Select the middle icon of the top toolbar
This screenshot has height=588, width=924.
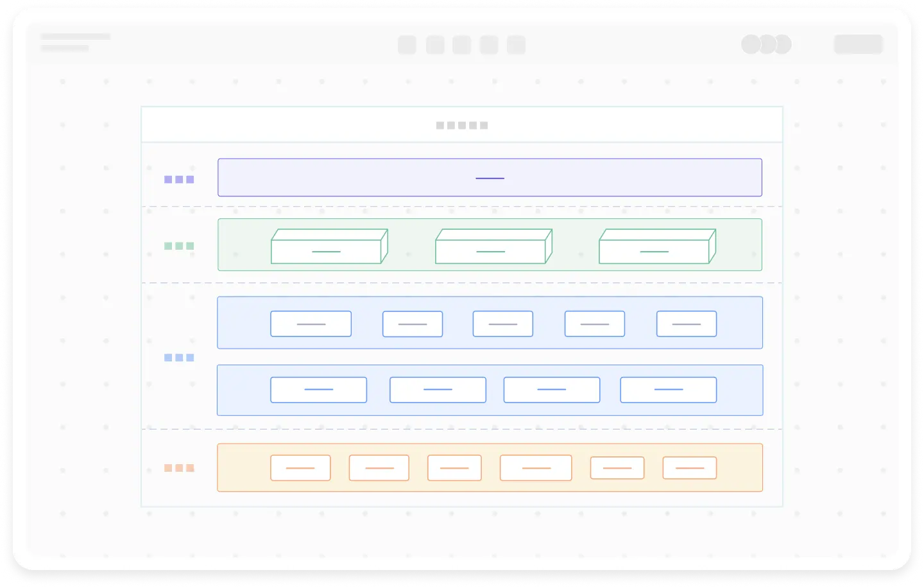click(x=462, y=45)
